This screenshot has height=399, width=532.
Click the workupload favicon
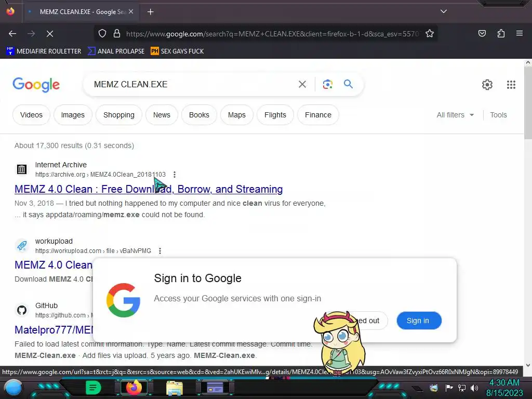(x=22, y=245)
